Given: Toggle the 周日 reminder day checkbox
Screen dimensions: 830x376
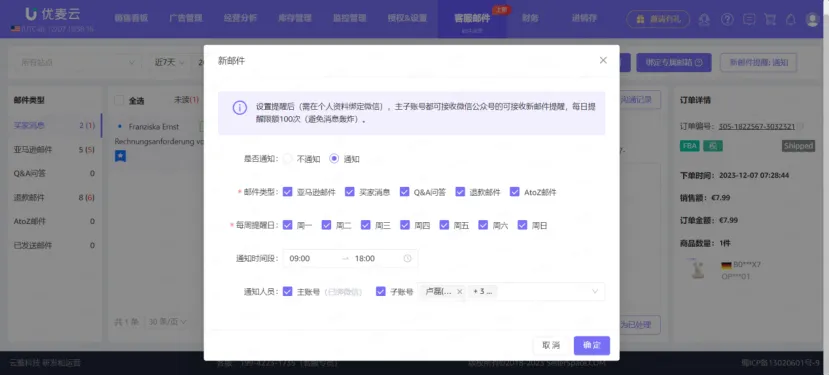Looking at the screenshot, I should pyautogui.click(x=522, y=225).
